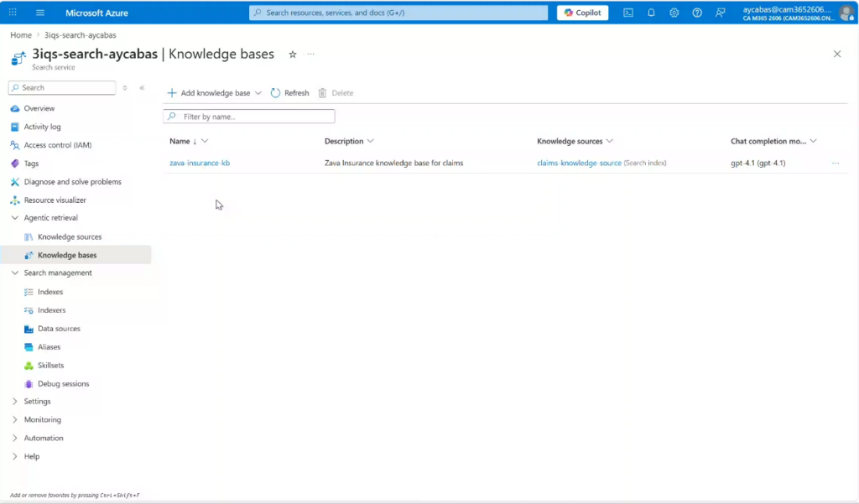Expand the Monitoring section
Viewport: 859px width, 504px height.
click(15, 419)
